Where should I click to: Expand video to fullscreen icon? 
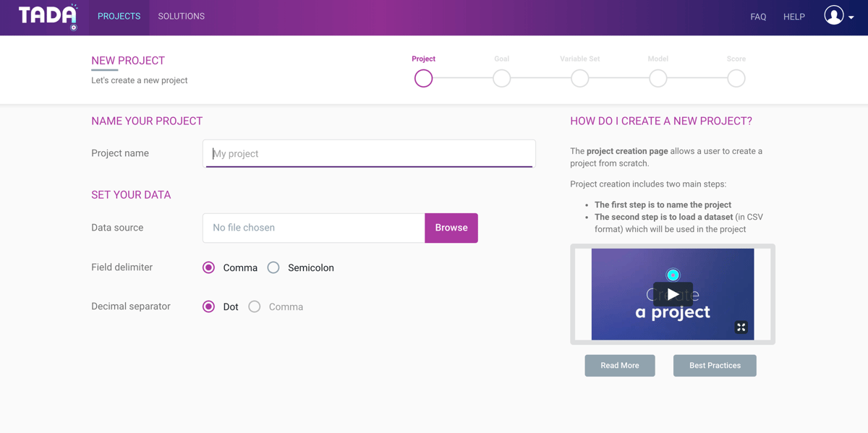741,327
